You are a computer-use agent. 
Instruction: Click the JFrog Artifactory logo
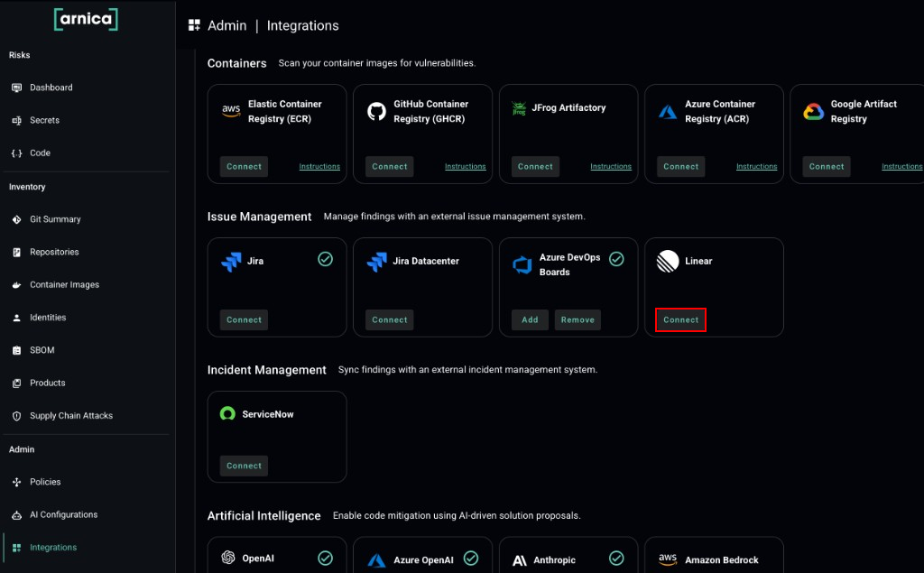(519, 108)
